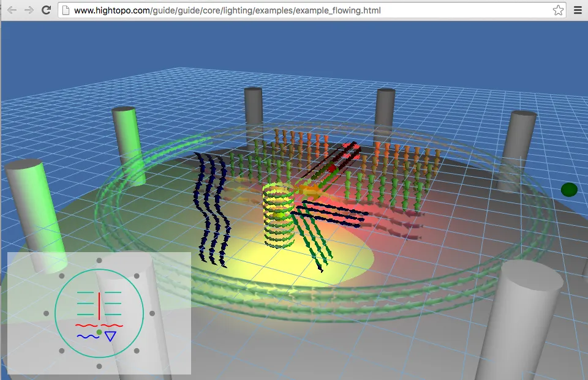
Task: Select the dark green sphere in the 3D scene
Action: [569, 190]
